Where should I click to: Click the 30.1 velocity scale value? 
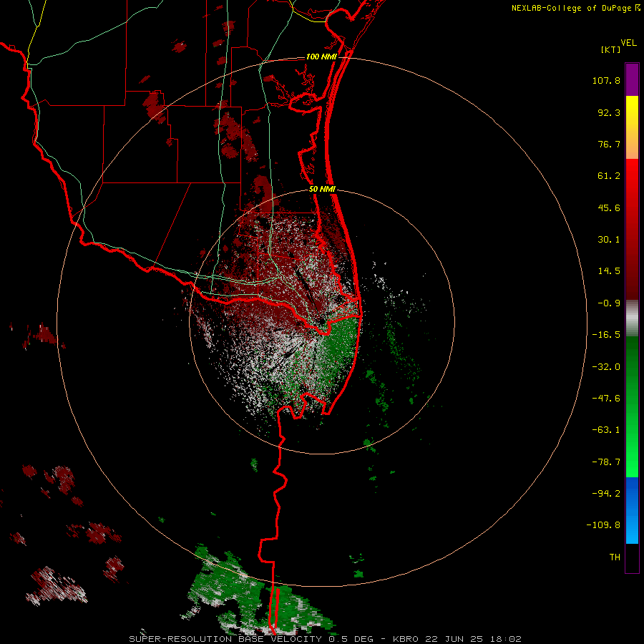[609, 240]
